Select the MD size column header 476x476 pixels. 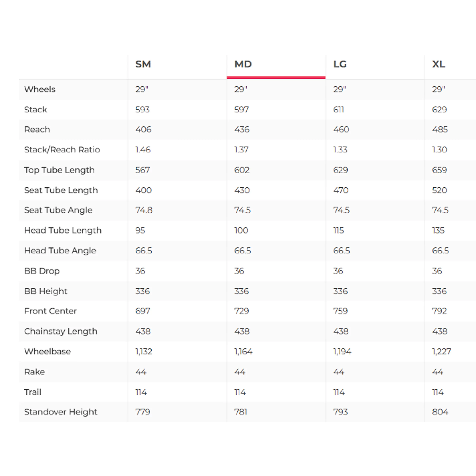point(243,64)
